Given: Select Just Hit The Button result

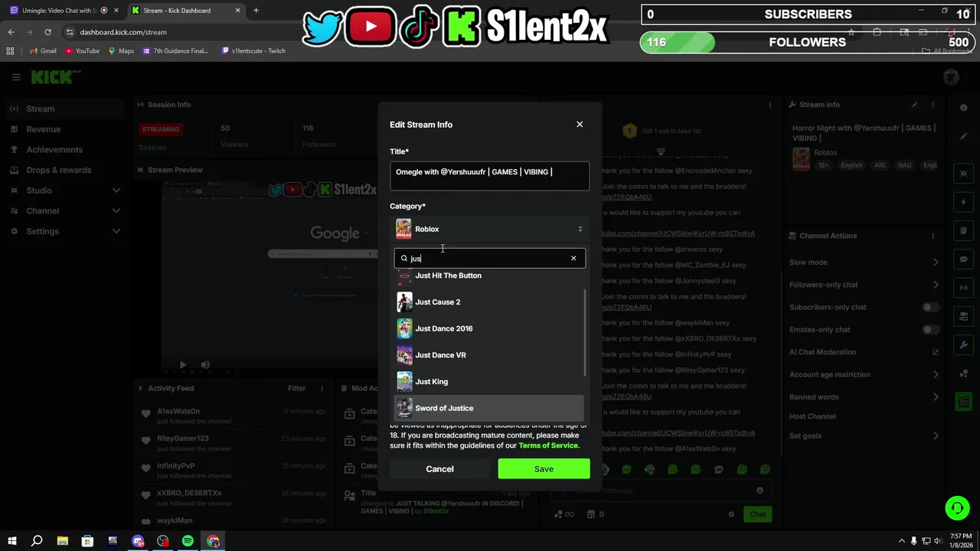Looking at the screenshot, I should (x=488, y=276).
